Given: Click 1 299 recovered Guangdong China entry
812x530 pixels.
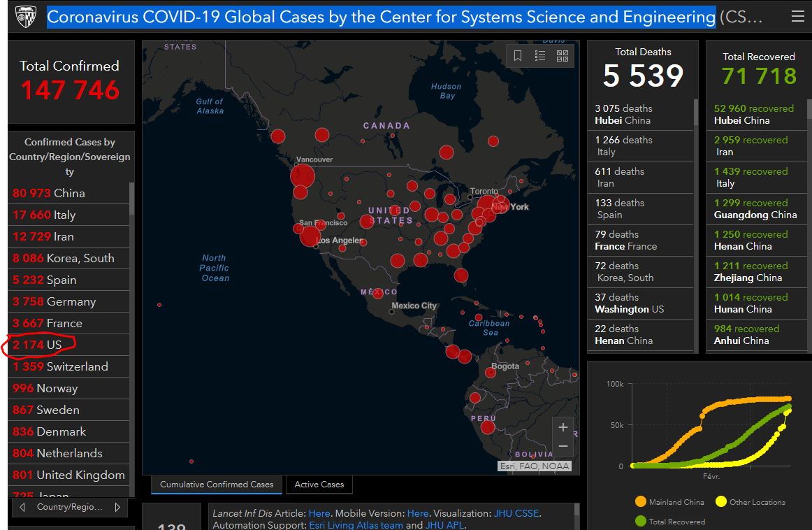Looking at the screenshot, I should [x=757, y=209].
